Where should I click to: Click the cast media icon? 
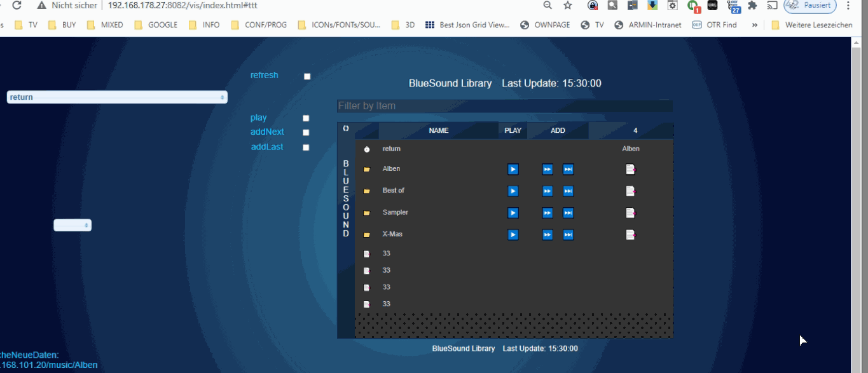[x=772, y=5]
